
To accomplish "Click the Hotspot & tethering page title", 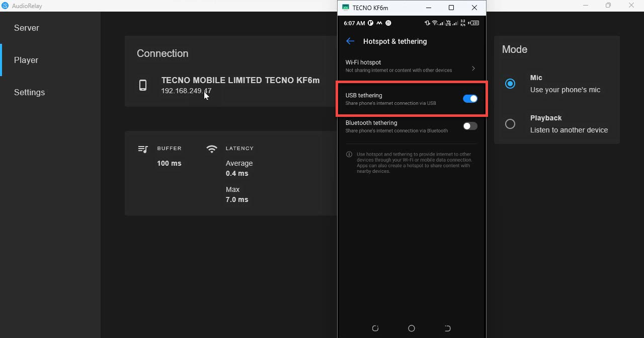I will click(395, 41).
